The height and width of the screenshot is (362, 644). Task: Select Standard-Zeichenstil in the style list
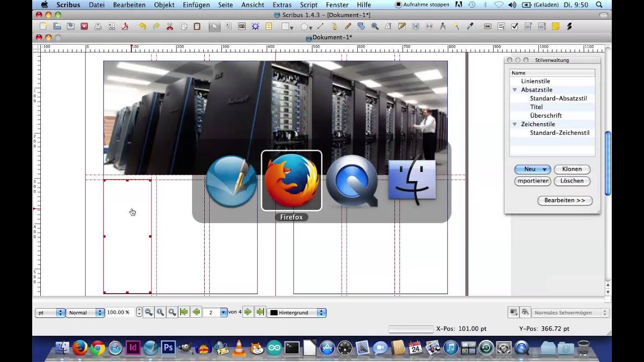point(559,133)
